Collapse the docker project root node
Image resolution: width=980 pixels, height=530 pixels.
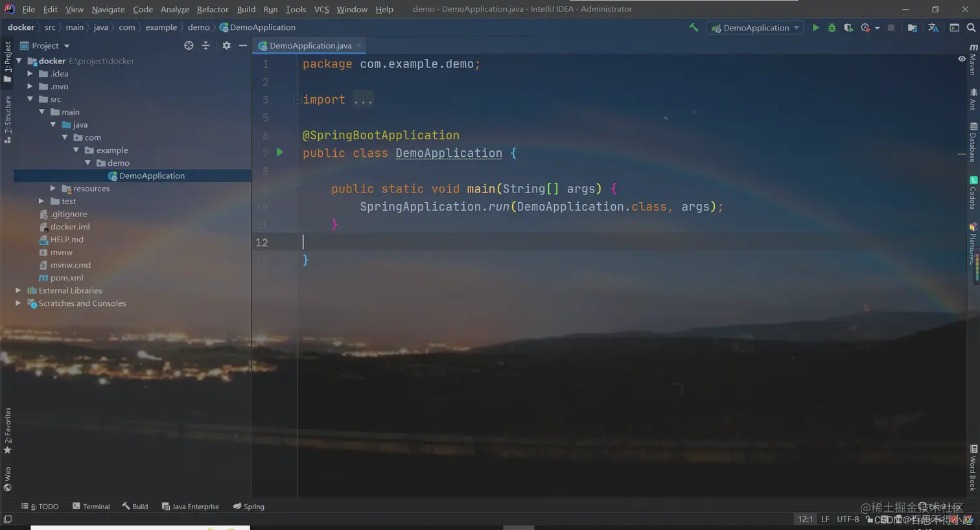pos(19,61)
